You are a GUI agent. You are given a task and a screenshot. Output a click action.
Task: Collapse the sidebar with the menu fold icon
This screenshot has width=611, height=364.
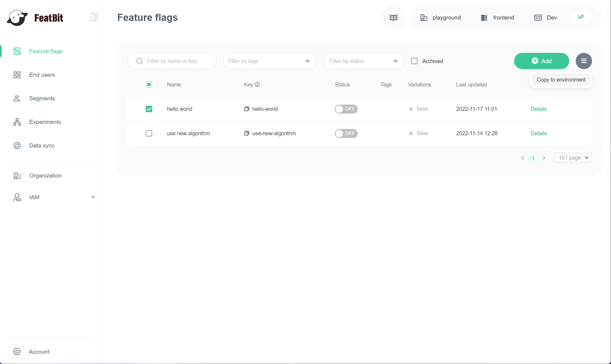94,17
